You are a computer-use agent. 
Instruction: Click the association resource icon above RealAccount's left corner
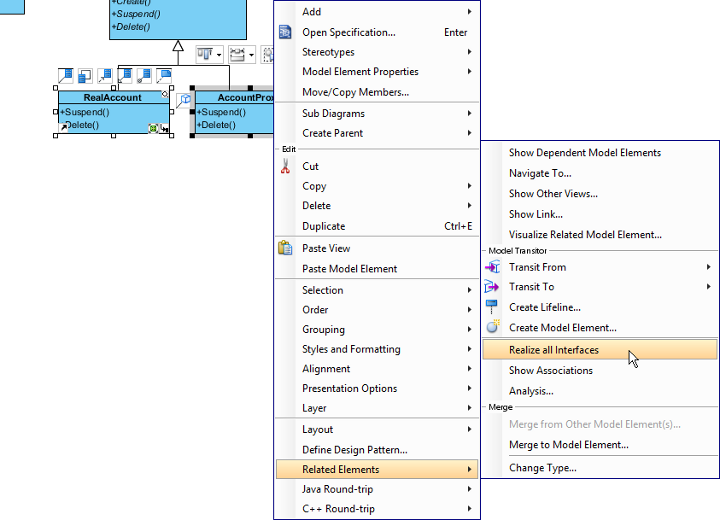coord(66,76)
